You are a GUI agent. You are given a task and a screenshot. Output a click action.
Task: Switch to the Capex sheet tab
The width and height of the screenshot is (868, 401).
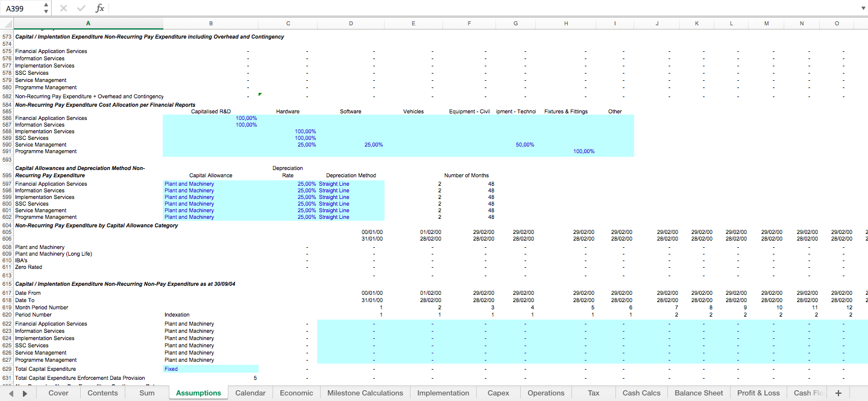coord(498,393)
